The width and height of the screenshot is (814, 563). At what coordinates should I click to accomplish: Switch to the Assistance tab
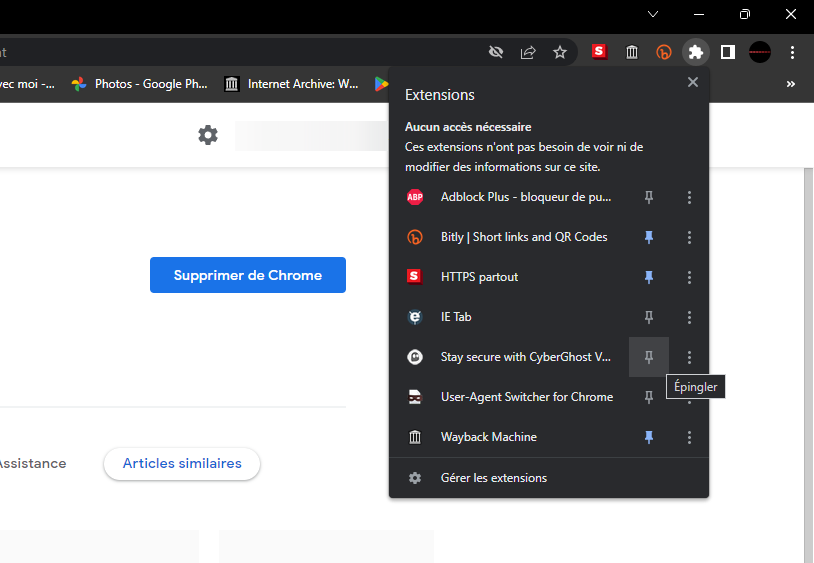click(x=32, y=463)
